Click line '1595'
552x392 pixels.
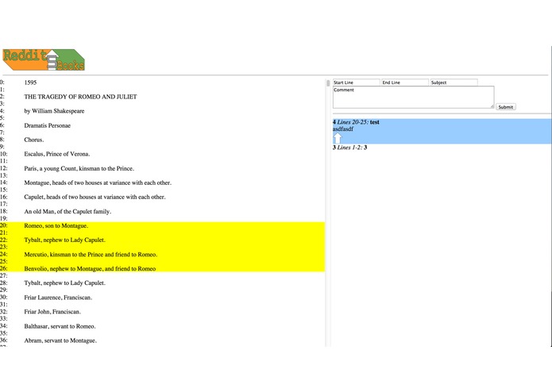click(x=30, y=83)
